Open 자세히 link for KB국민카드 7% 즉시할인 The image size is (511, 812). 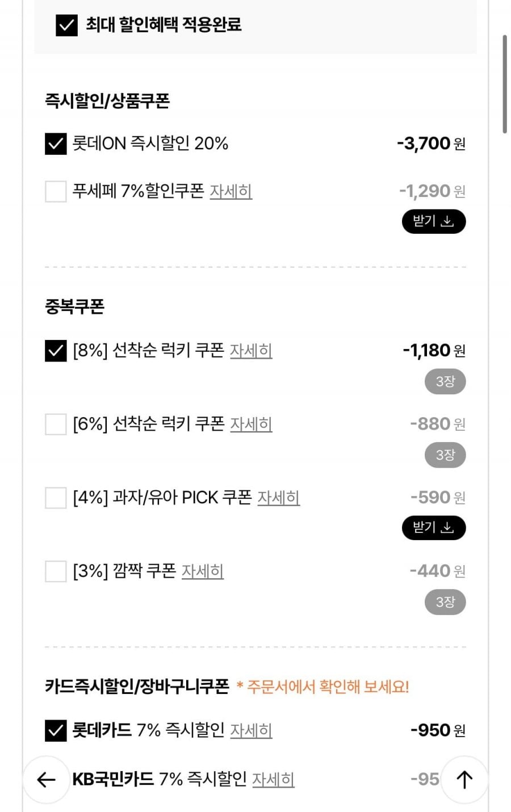(x=273, y=780)
